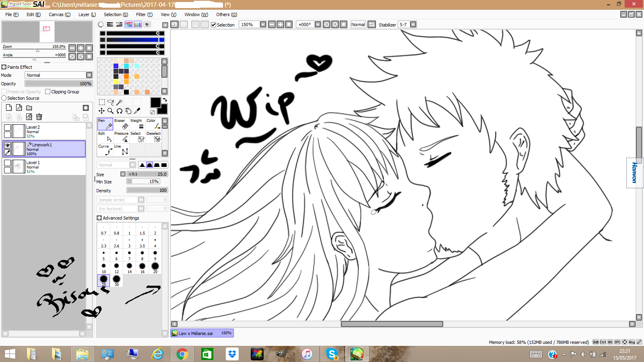The image size is (644, 362).
Task: Adjust the layer Opacity slider
Action: [59, 84]
